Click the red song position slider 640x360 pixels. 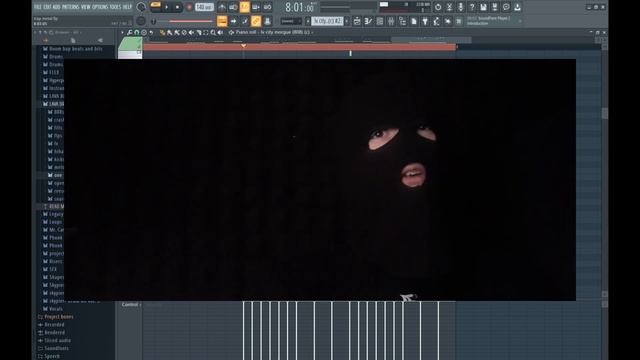click(x=186, y=21)
